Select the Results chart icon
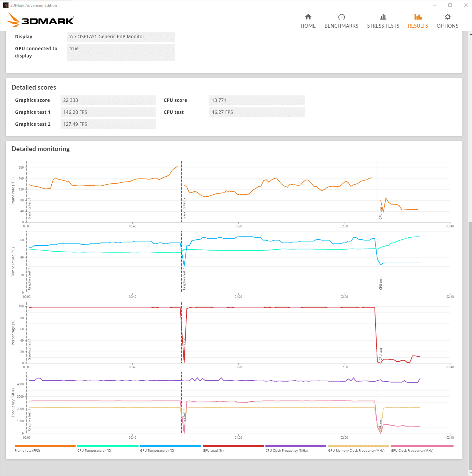 (x=418, y=17)
